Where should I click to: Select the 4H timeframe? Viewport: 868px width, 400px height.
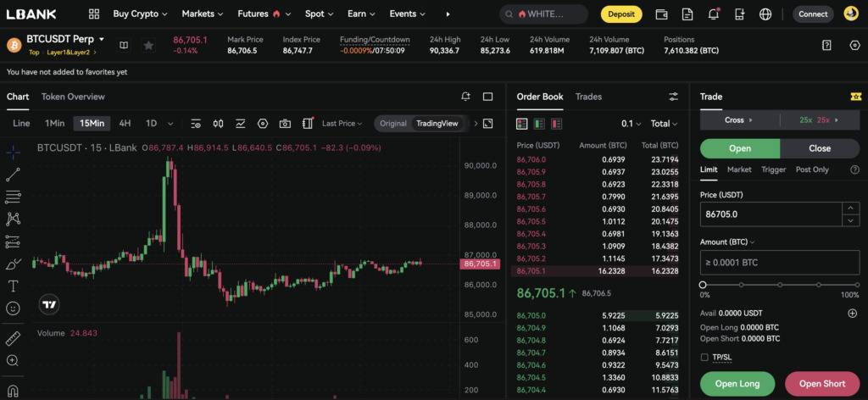(125, 124)
